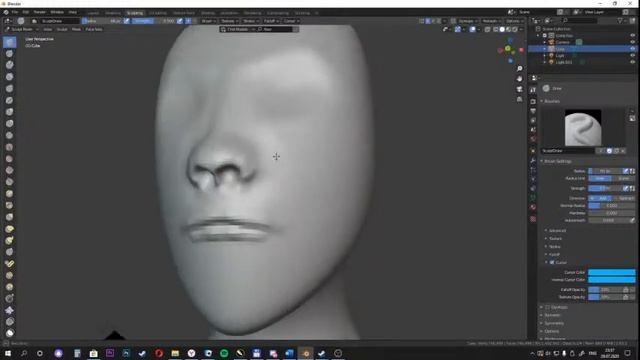Switch to the Shading workspace tab
The width and height of the screenshot is (640, 360).
point(208,13)
